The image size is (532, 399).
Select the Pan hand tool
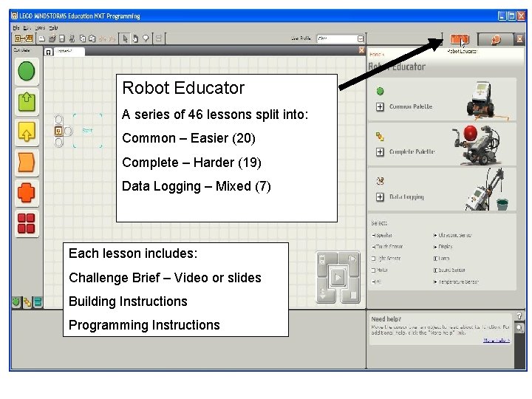tap(135, 38)
